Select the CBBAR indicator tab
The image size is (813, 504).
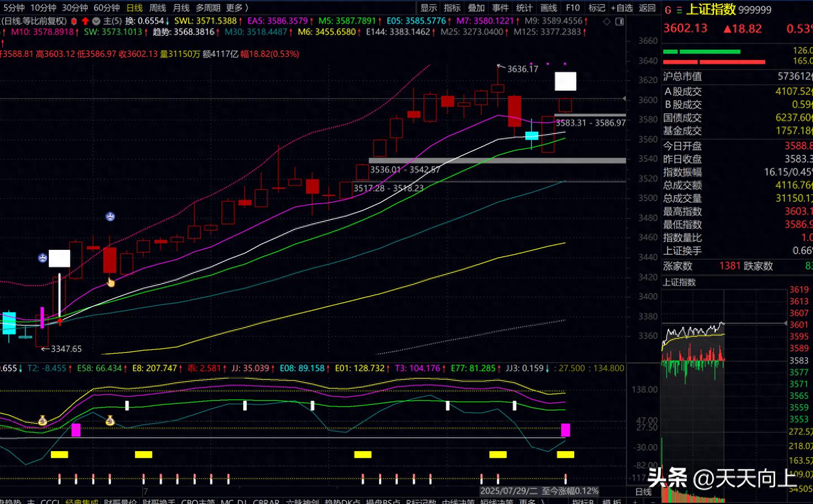pyautogui.click(x=266, y=501)
